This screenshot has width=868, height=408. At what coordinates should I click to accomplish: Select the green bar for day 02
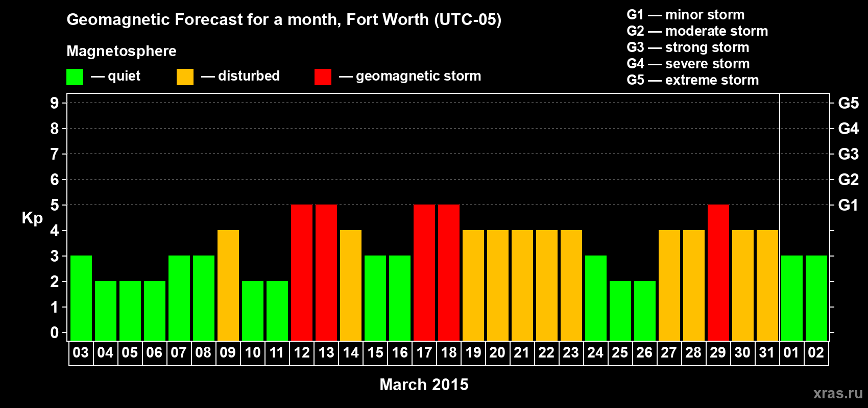coord(816,298)
